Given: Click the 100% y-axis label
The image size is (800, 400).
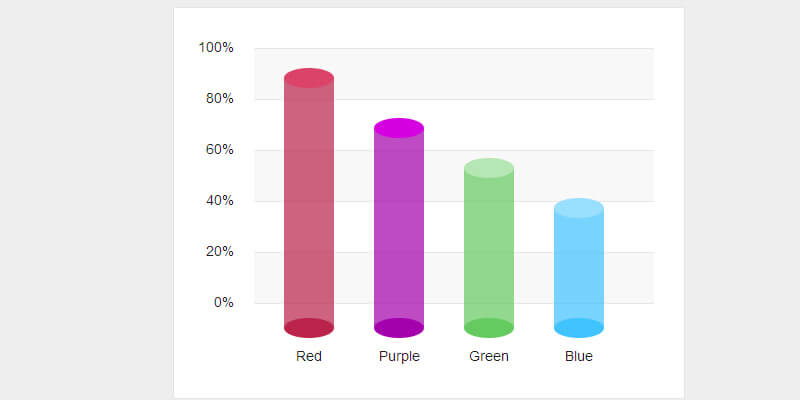Looking at the screenshot, I should pyautogui.click(x=216, y=48).
